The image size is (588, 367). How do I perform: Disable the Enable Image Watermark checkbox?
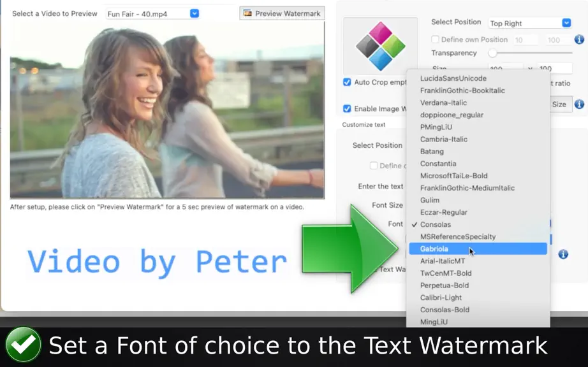[347, 108]
